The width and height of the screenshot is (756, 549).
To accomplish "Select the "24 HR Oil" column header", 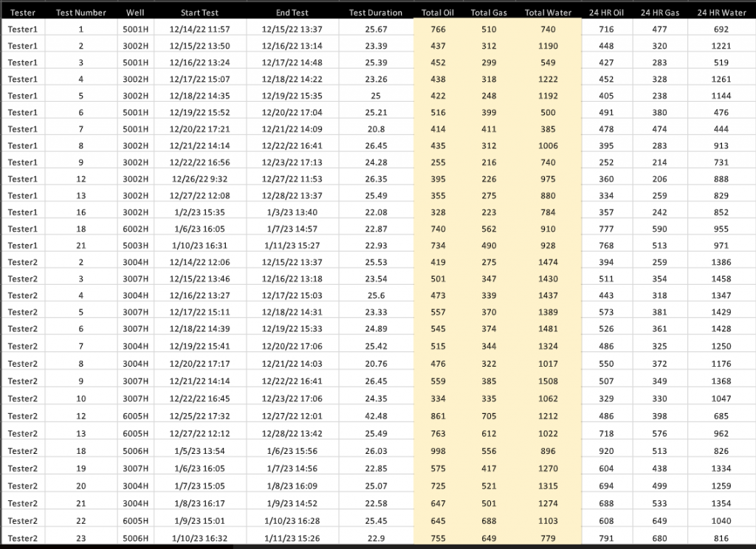I will click(607, 13).
